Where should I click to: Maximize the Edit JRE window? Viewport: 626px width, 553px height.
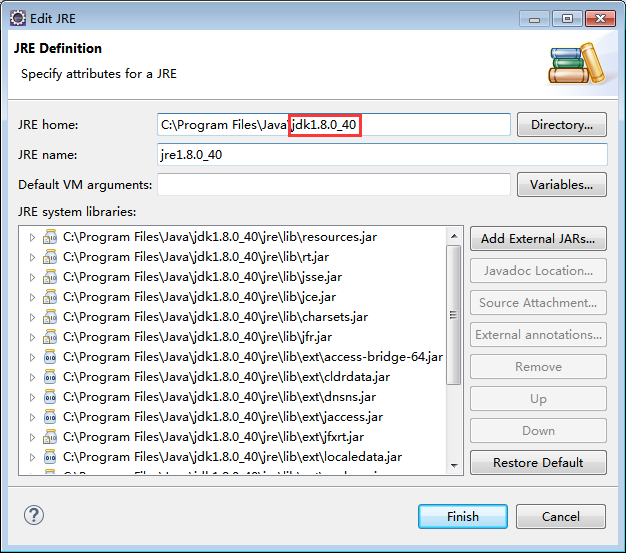coord(567,19)
